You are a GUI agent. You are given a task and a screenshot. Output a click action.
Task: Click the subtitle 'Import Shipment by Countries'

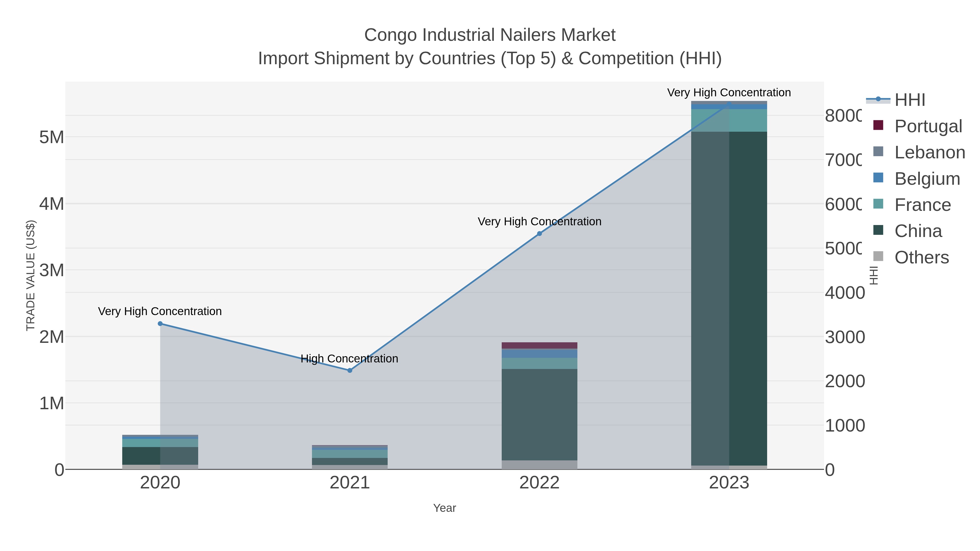(377, 59)
